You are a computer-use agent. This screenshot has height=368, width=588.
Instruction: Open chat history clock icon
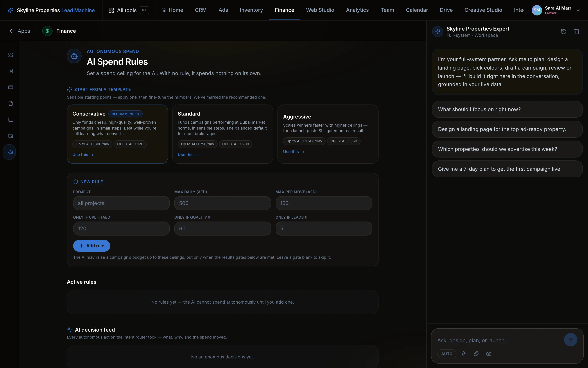coord(563,32)
